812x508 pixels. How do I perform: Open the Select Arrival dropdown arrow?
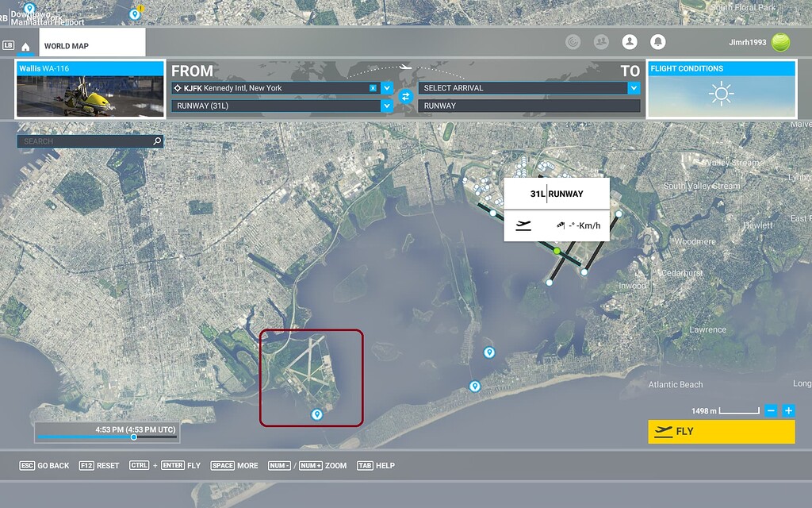pyautogui.click(x=634, y=88)
